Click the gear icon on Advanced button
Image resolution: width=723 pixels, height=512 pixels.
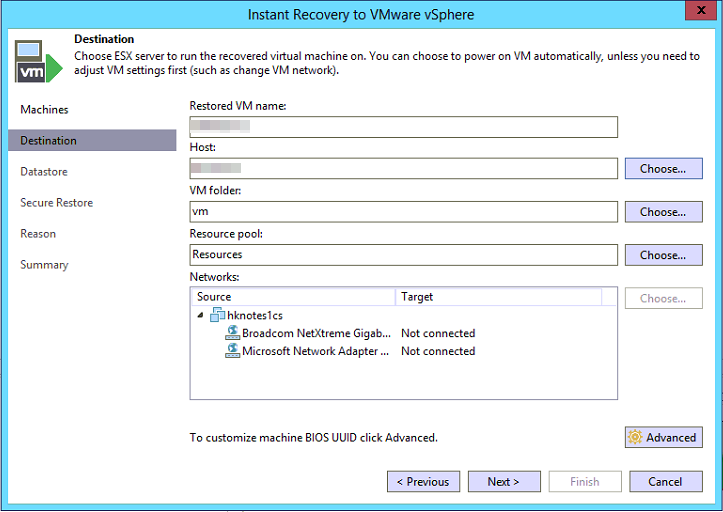tap(635, 437)
